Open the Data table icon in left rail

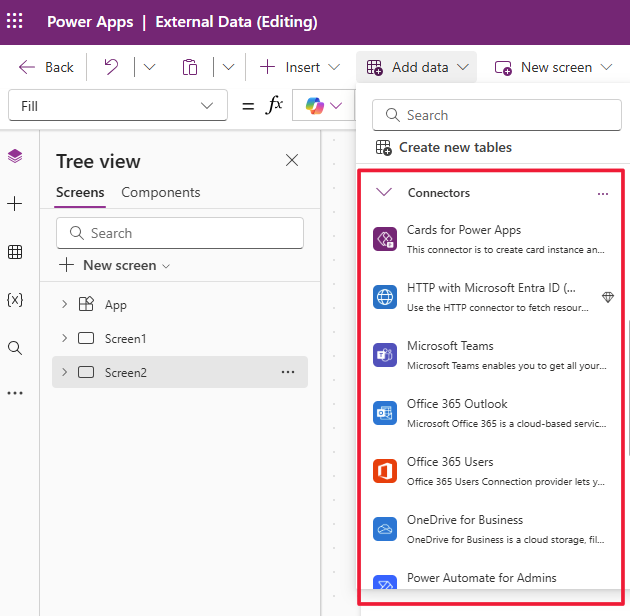[x=15, y=252]
